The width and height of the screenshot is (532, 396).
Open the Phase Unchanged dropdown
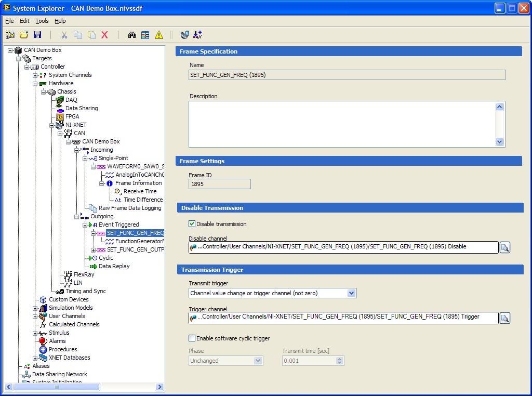click(x=258, y=360)
